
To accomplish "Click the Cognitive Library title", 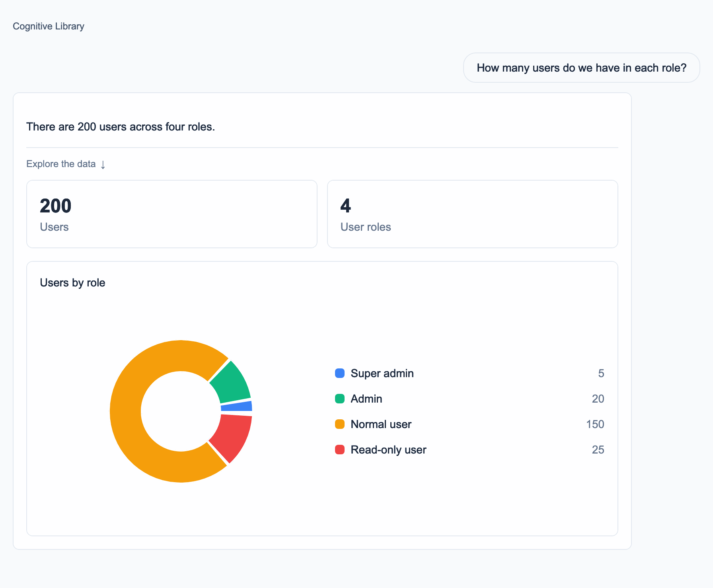I will tap(49, 26).
